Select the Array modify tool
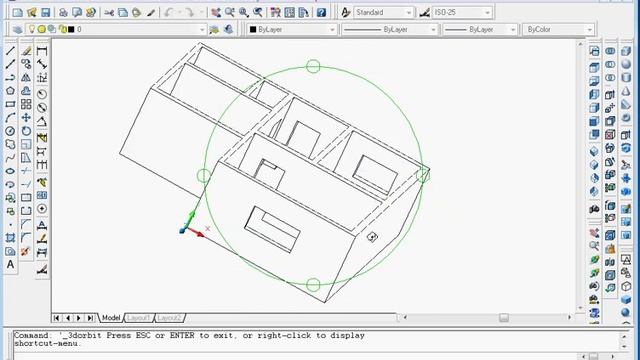The height and width of the screenshot is (360, 640). [x=26, y=104]
